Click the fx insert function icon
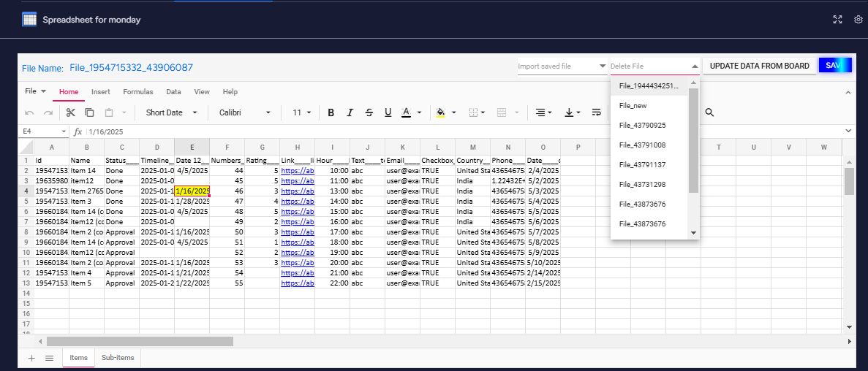 coord(78,131)
